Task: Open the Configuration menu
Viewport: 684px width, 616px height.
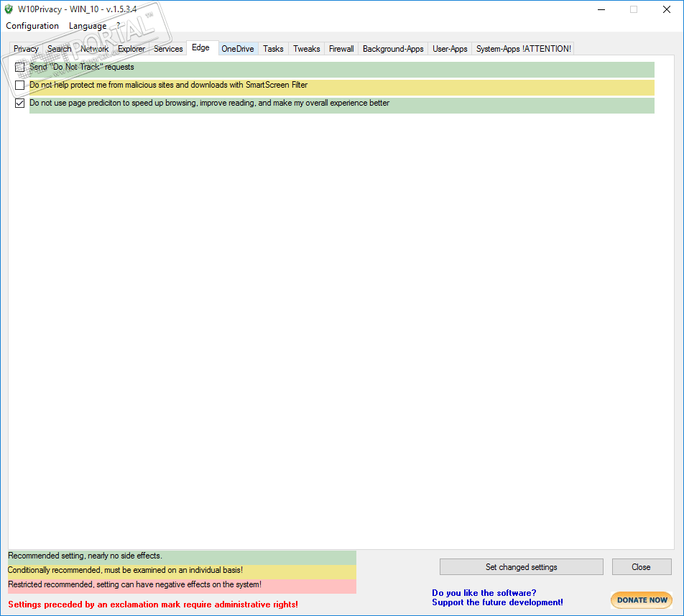Action: coord(32,26)
